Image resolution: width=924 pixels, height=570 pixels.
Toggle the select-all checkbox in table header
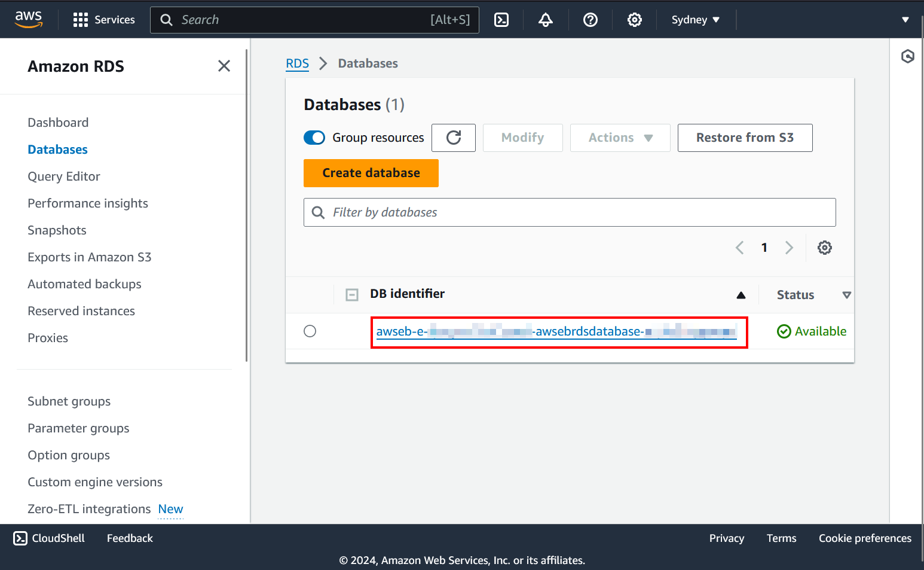[351, 294]
